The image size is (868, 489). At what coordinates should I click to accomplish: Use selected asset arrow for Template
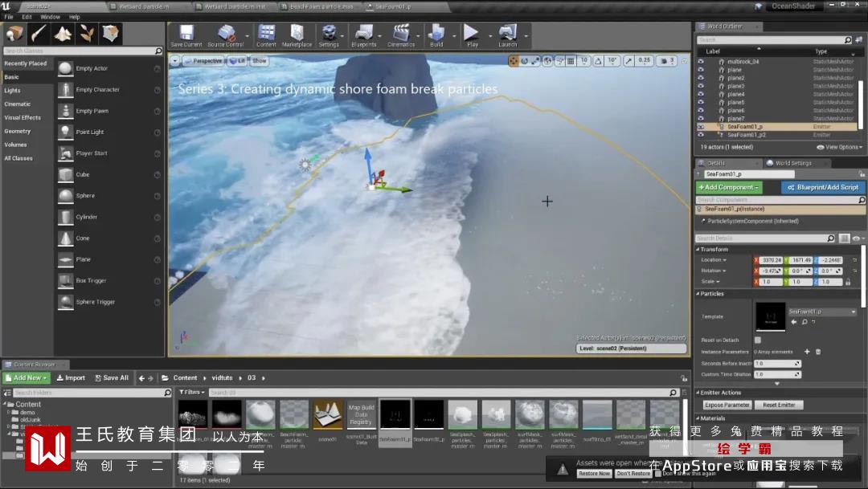[794, 322]
